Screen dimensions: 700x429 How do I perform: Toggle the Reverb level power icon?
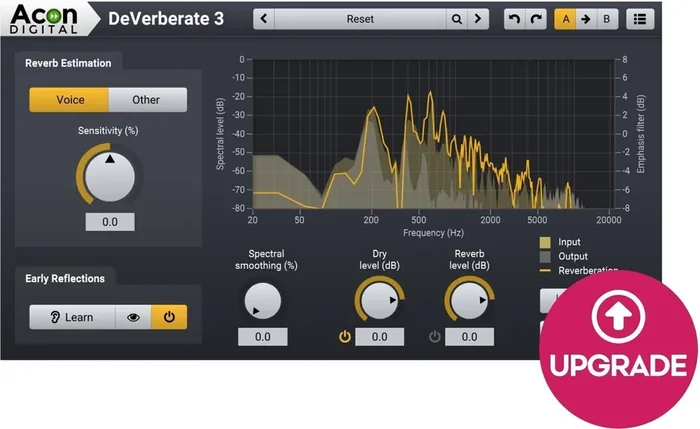point(435,337)
